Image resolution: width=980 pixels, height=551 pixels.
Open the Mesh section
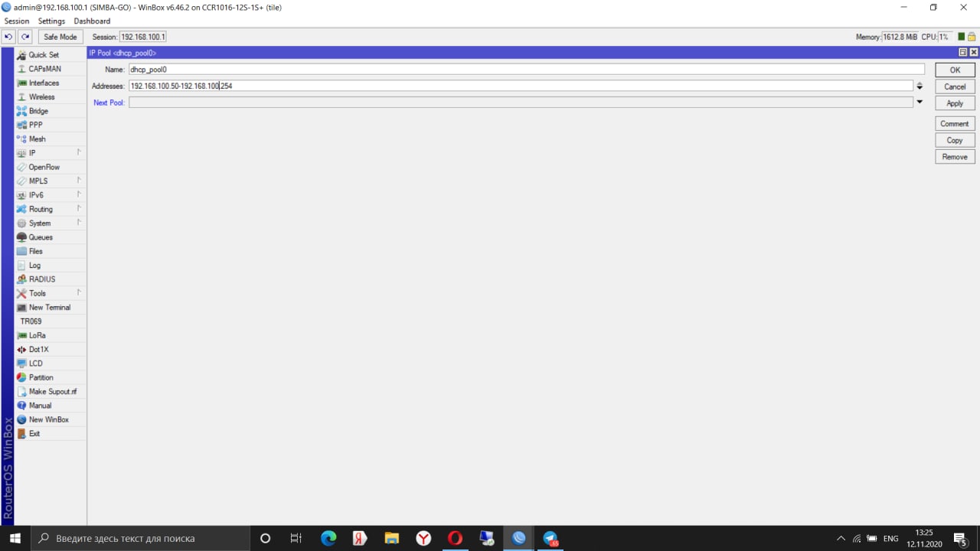click(x=51, y=139)
